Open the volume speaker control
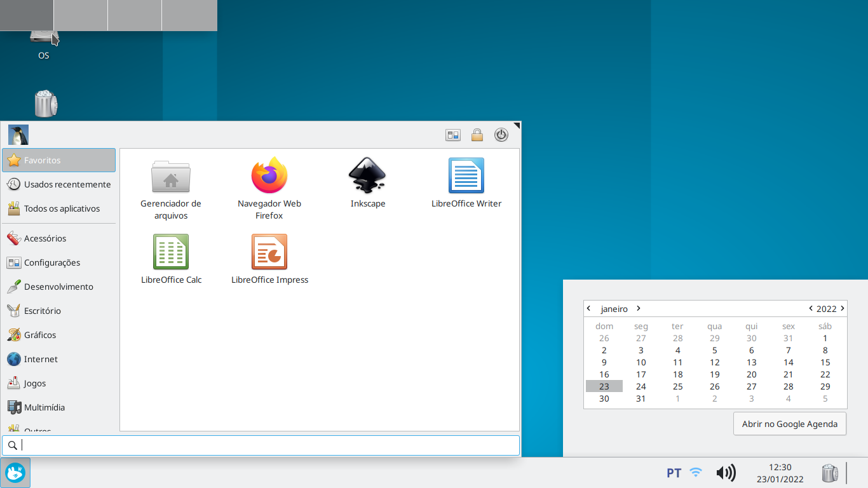Viewport: 868px width, 488px height. (726, 473)
